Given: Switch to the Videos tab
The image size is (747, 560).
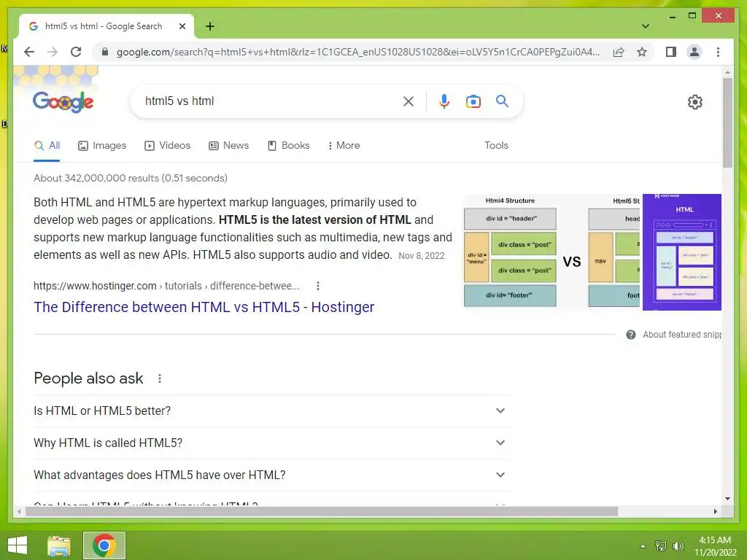Looking at the screenshot, I should (167, 146).
